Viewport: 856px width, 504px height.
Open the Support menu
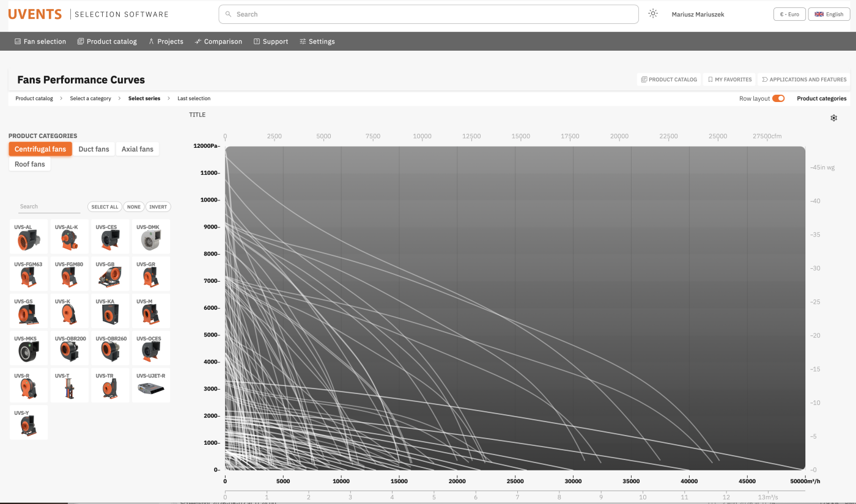271,42
